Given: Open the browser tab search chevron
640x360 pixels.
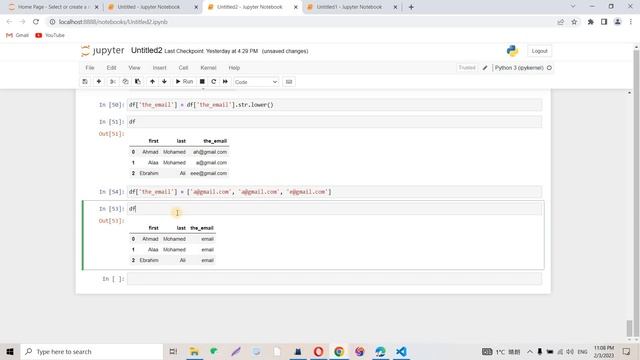Looking at the screenshot, I should [573, 7].
